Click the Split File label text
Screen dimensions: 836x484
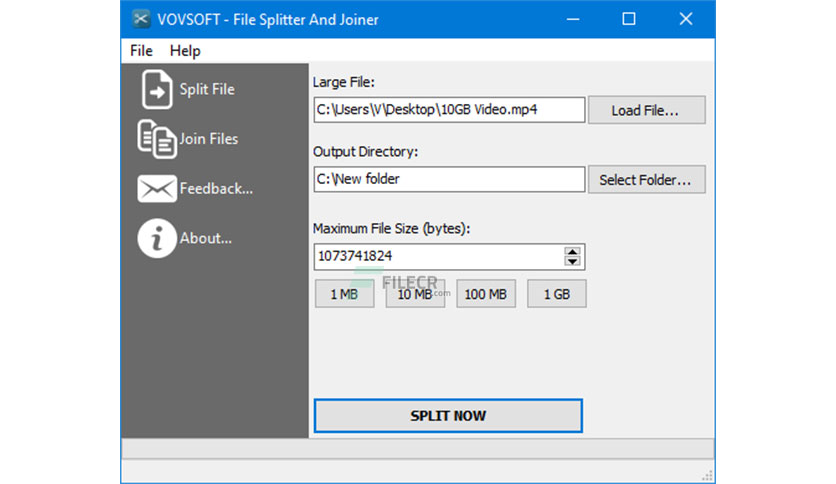click(207, 89)
